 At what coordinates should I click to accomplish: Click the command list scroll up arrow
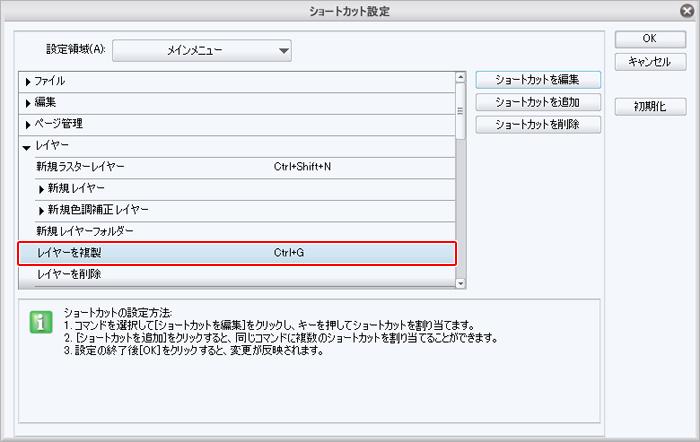click(x=460, y=78)
